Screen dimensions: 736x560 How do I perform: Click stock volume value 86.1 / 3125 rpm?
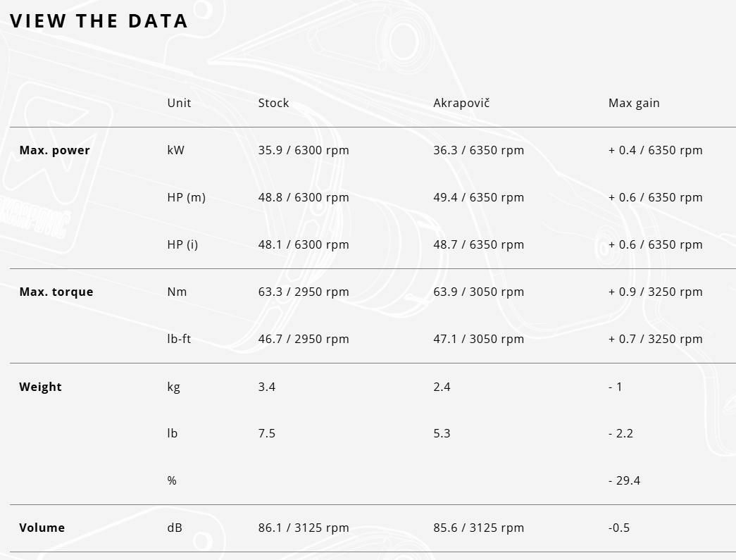(x=304, y=528)
